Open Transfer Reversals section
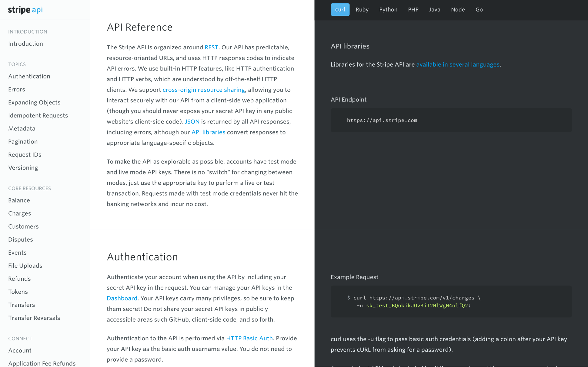 pos(34,318)
